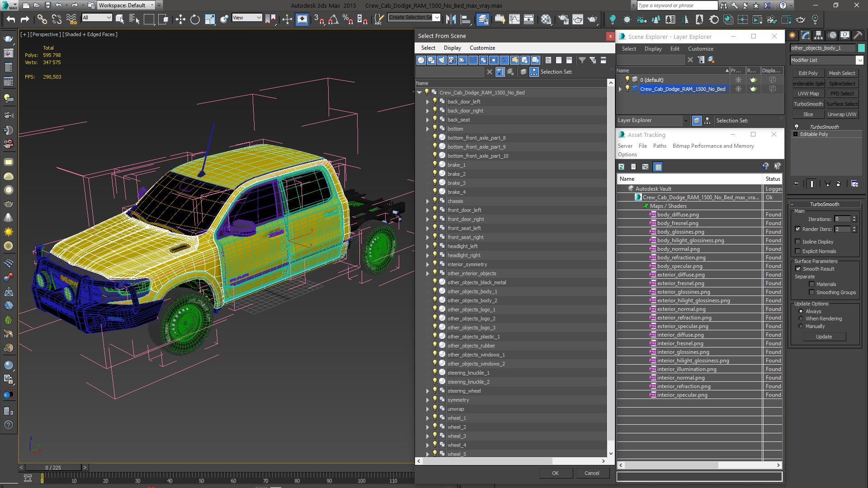Toggle Undo arrow in main toolbar
Image resolution: width=868 pixels, height=488 pixels.
pos(11,19)
